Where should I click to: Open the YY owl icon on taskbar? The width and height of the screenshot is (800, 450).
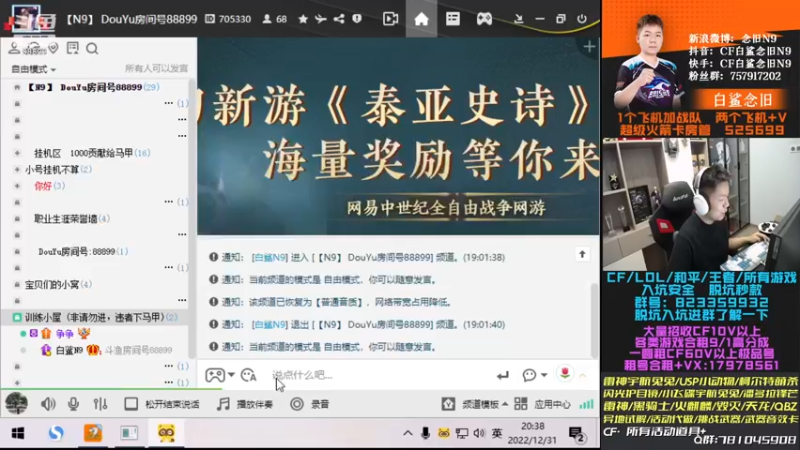click(166, 433)
